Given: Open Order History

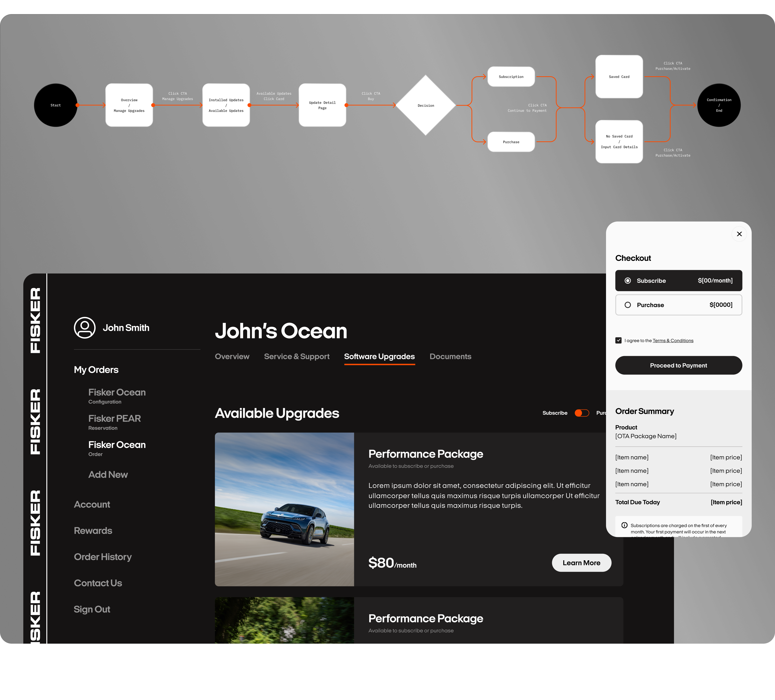Looking at the screenshot, I should click(x=103, y=557).
